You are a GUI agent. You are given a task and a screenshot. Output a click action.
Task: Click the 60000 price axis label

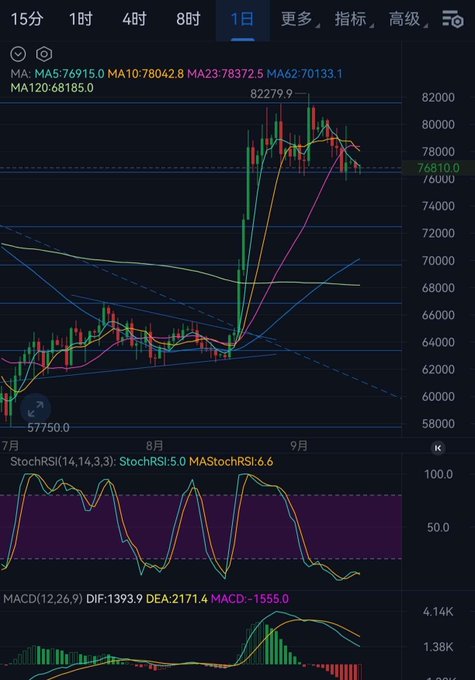point(438,396)
